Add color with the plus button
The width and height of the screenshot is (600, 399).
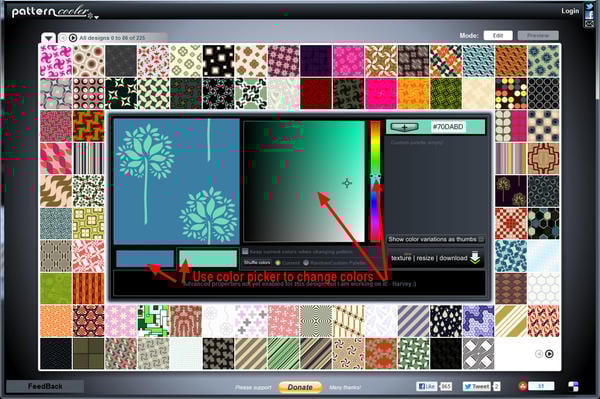coord(404,127)
